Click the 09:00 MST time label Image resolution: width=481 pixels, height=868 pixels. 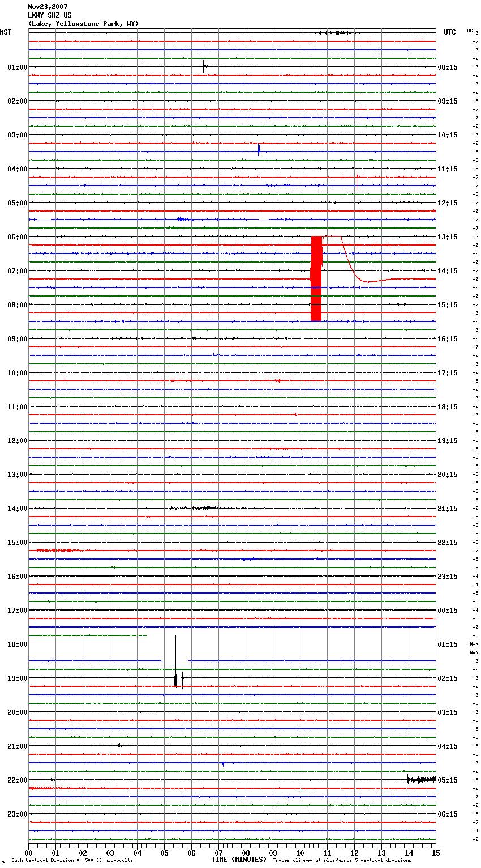tap(17, 339)
